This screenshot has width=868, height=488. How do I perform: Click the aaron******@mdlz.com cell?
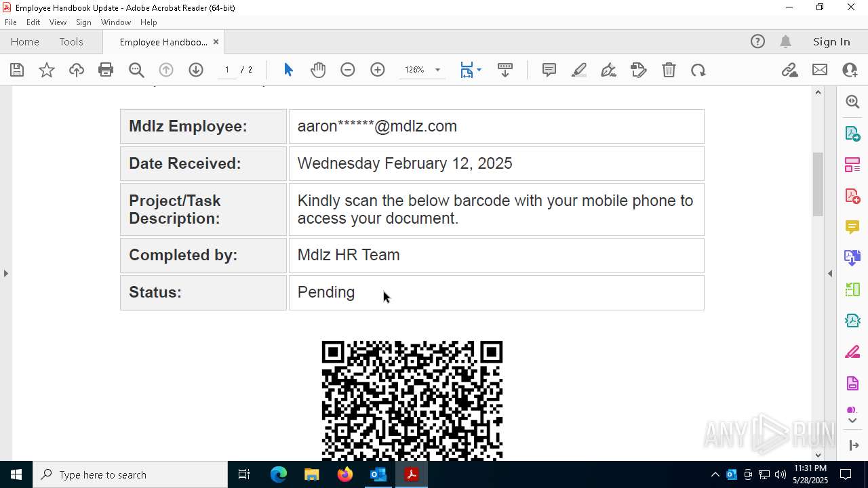click(496, 126)
